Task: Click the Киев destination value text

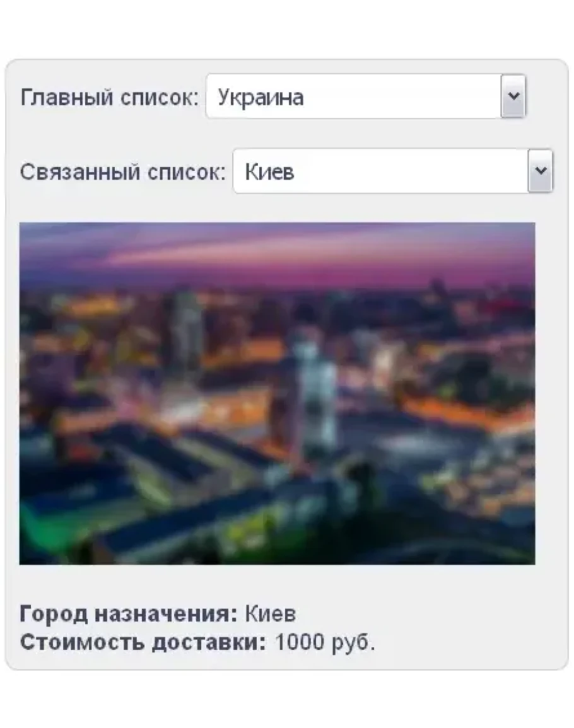Action: pos(271,614)
